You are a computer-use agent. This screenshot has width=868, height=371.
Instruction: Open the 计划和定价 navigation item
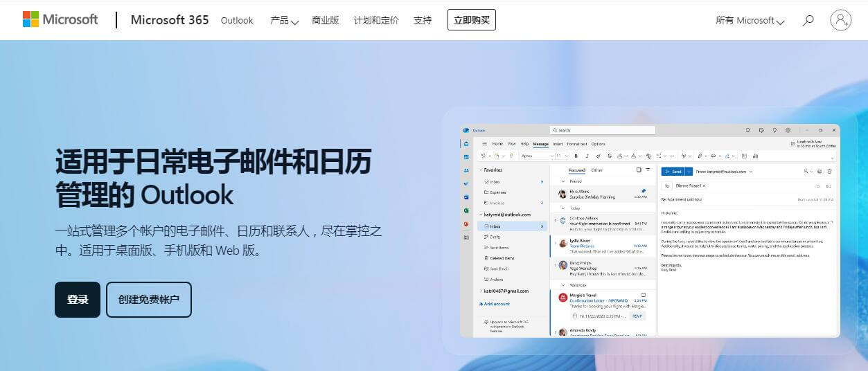point(375,20)
